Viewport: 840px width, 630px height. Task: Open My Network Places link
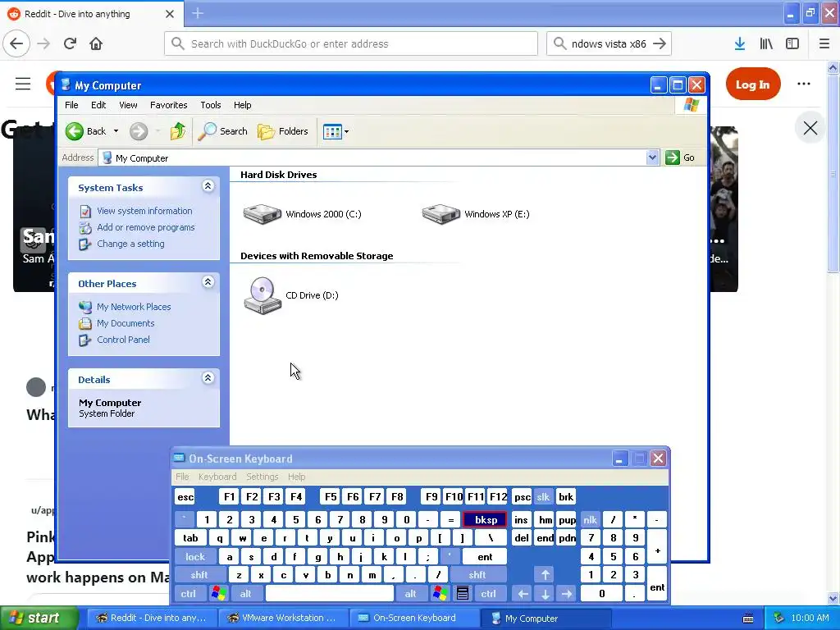point(134,307)
